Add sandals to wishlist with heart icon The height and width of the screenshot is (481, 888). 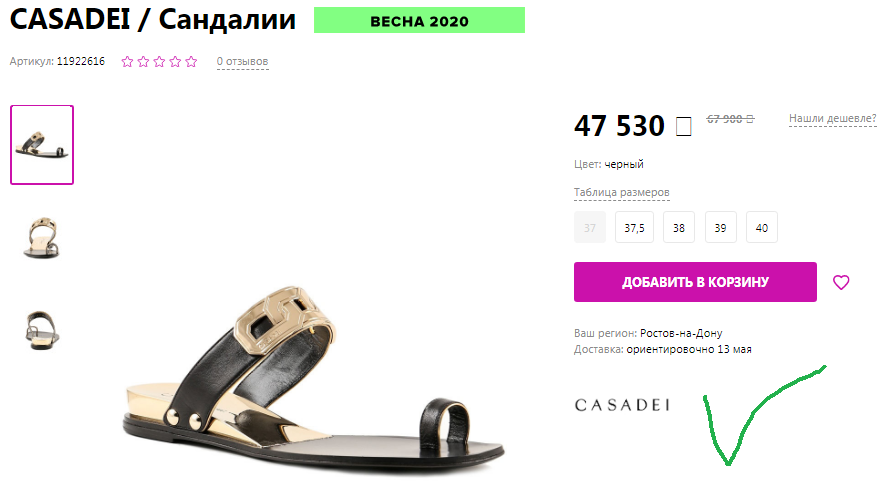841,282
